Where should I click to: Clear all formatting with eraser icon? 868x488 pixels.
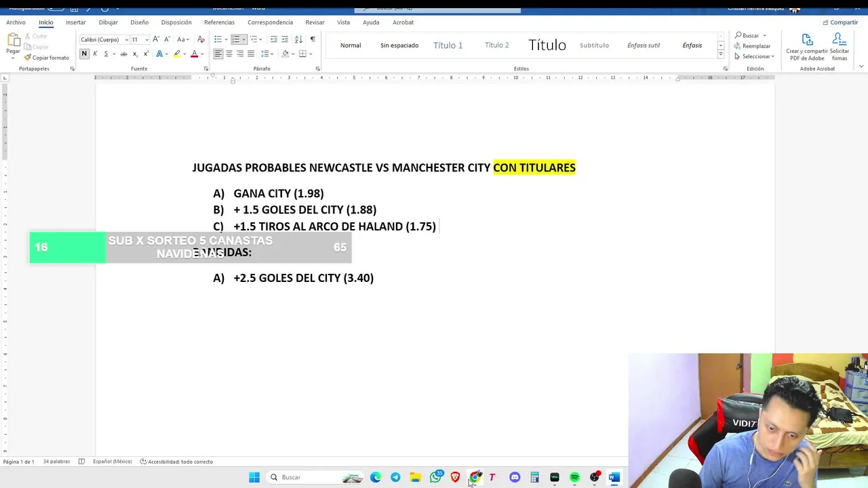[201, 39]
